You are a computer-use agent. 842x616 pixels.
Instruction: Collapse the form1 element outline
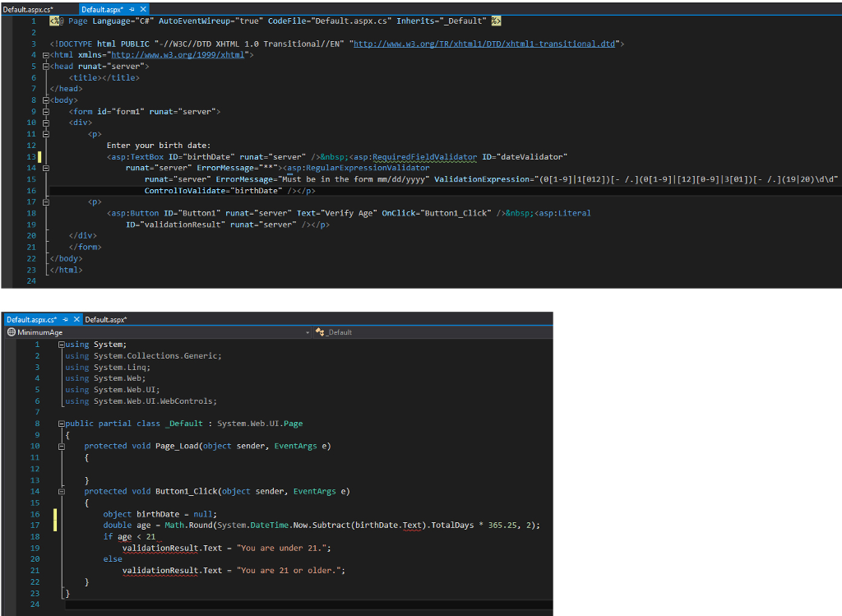(44, 112)
